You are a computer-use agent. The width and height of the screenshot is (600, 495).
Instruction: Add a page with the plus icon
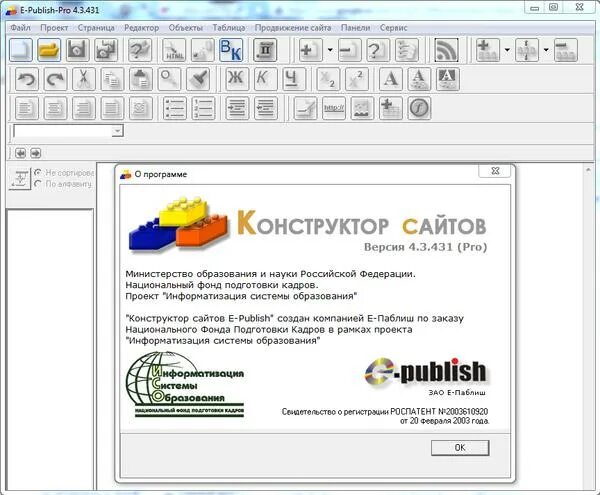click(310, 50)
